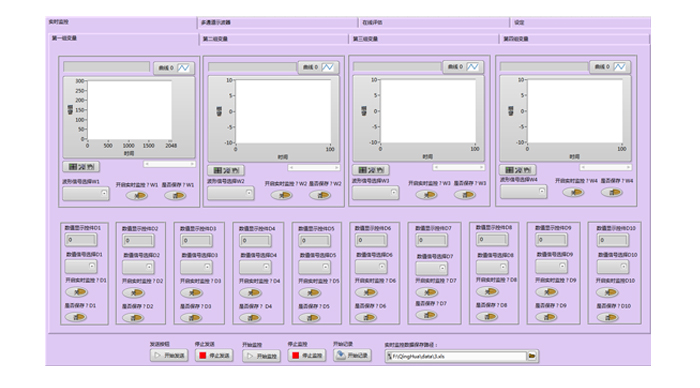Open 波形信号选择W4 dropdown
700x388 pixels.
pos(523,192)
